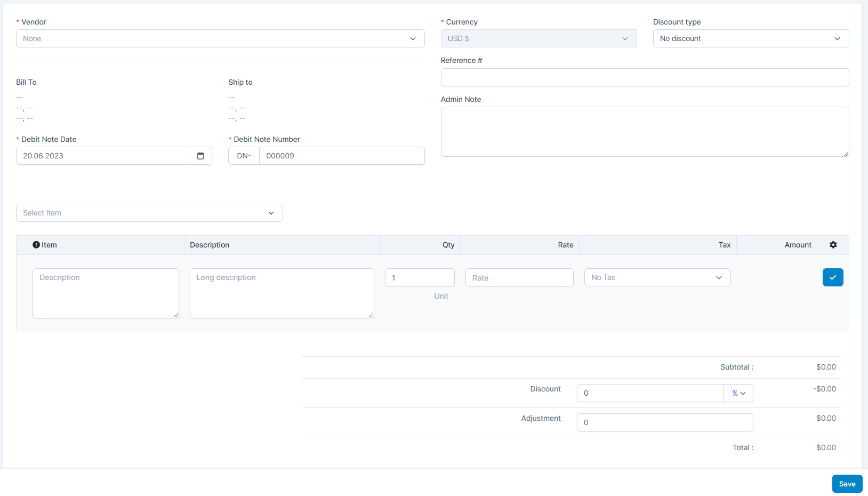Expand the Currency USD $ selector
Image resolution: width=868 pixels, height=496 pixels.
[x=539, y=38]
